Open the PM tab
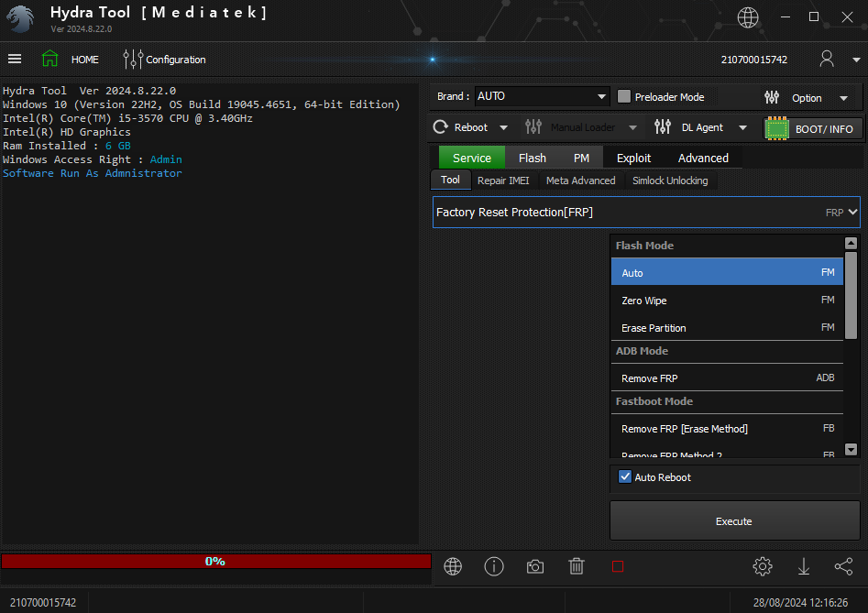868x613 pixels. coord(581,158)
